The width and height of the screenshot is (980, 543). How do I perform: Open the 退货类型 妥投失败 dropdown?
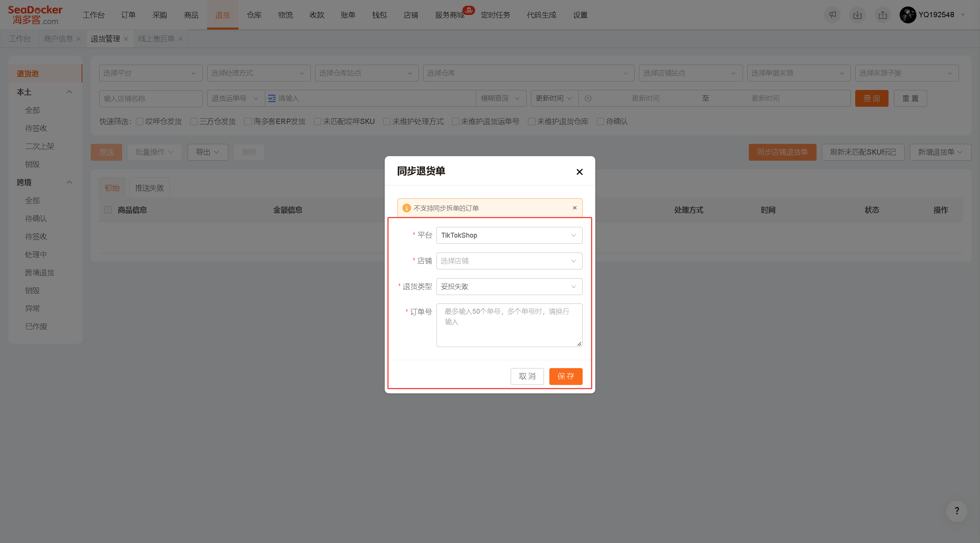509,287
